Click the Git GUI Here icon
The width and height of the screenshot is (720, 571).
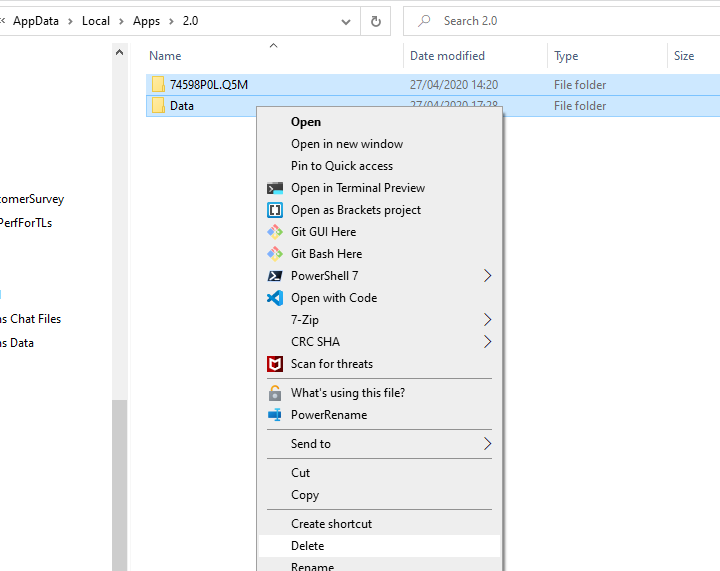point(275,232)
